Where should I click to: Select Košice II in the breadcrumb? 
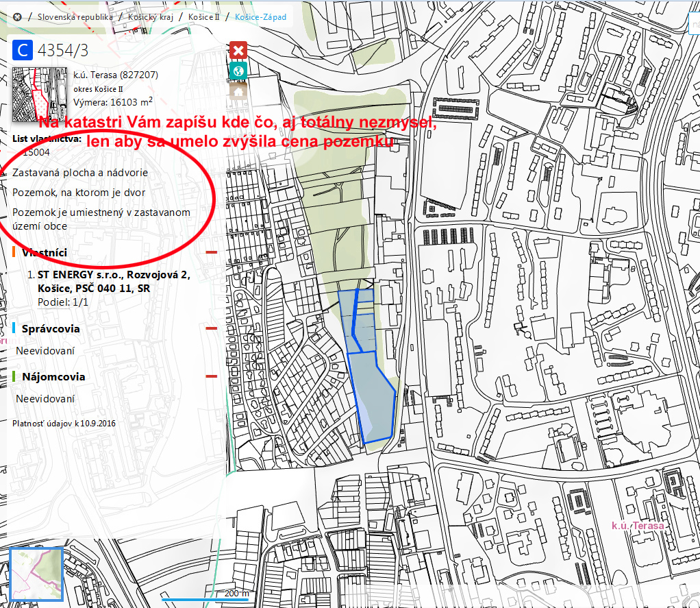click(x=203, y=17)
